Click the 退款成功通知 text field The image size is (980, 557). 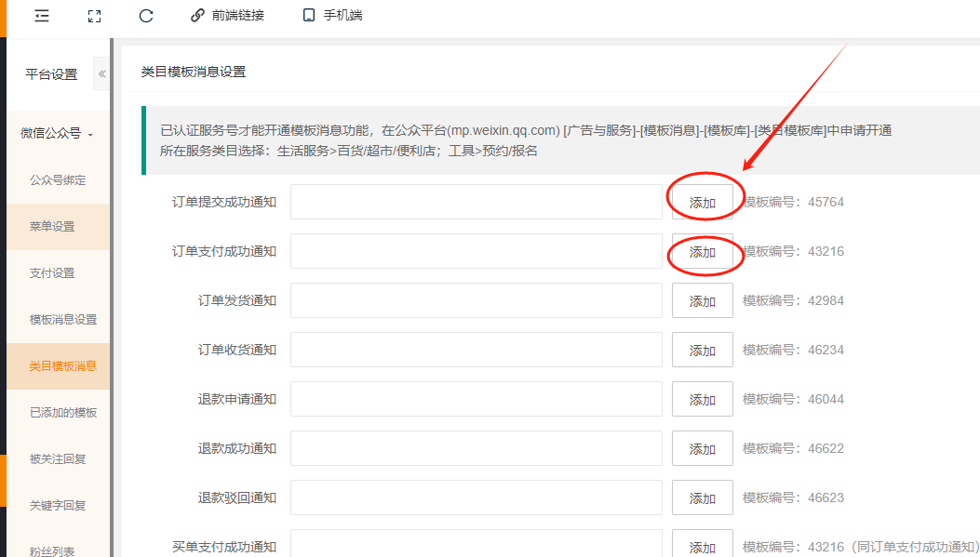477,448
